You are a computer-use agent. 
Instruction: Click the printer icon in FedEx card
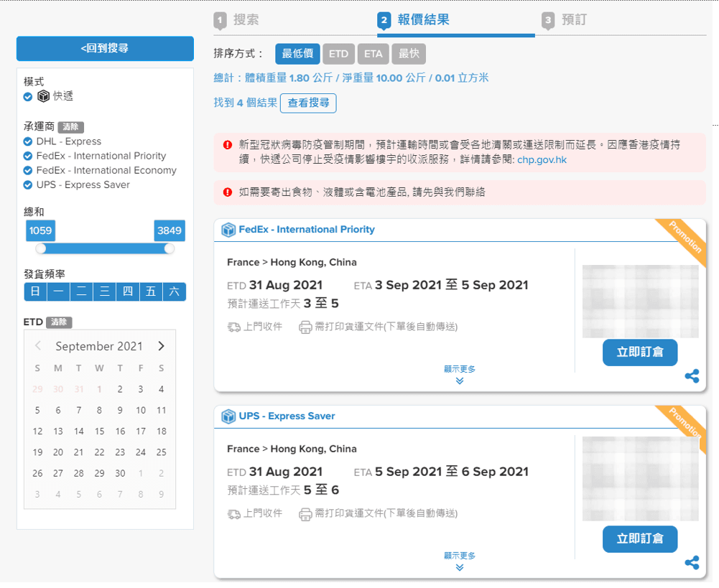tap(305, 327)
